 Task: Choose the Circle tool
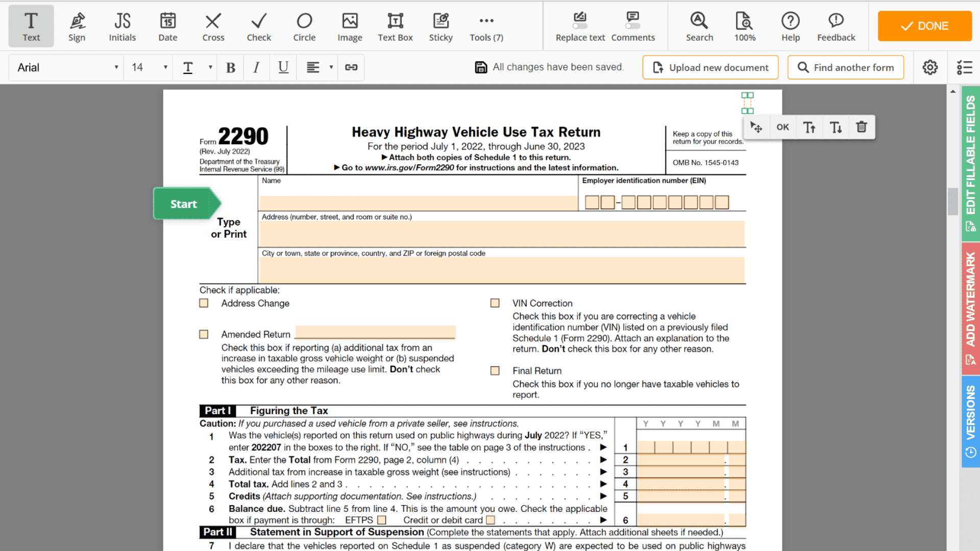[x=305, y=27]
